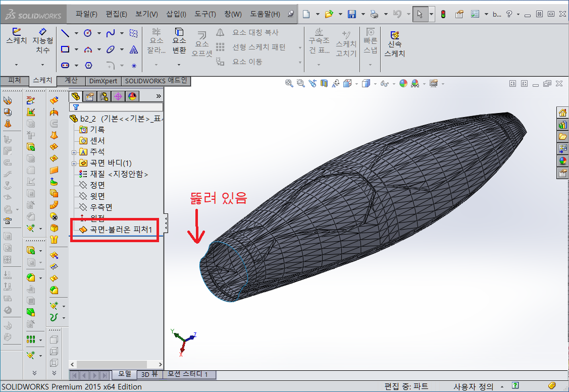Select the 우측면 plane in feature tree
The image size is (569, 392).
tap(96, 207)
